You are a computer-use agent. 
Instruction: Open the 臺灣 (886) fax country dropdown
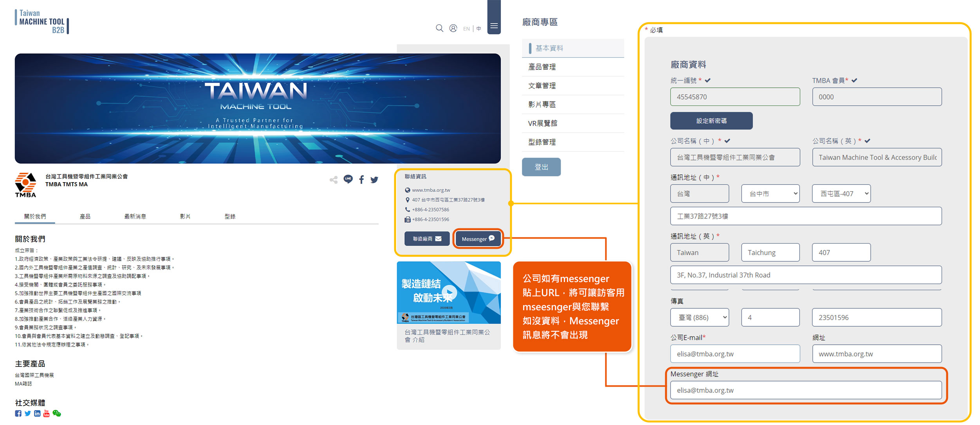699,317
